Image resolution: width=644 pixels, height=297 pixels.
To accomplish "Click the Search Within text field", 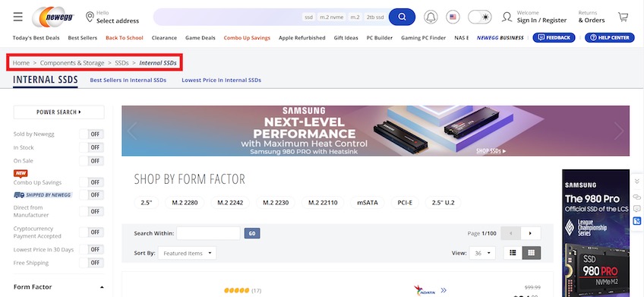I will (x=208, y=233).
